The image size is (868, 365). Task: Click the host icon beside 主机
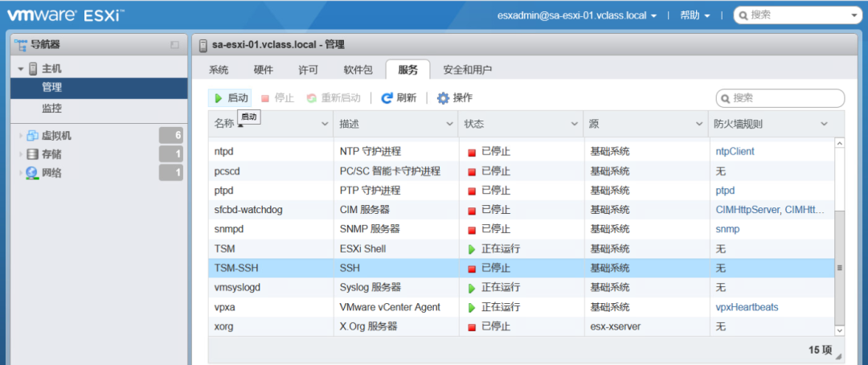pos(34,68)
